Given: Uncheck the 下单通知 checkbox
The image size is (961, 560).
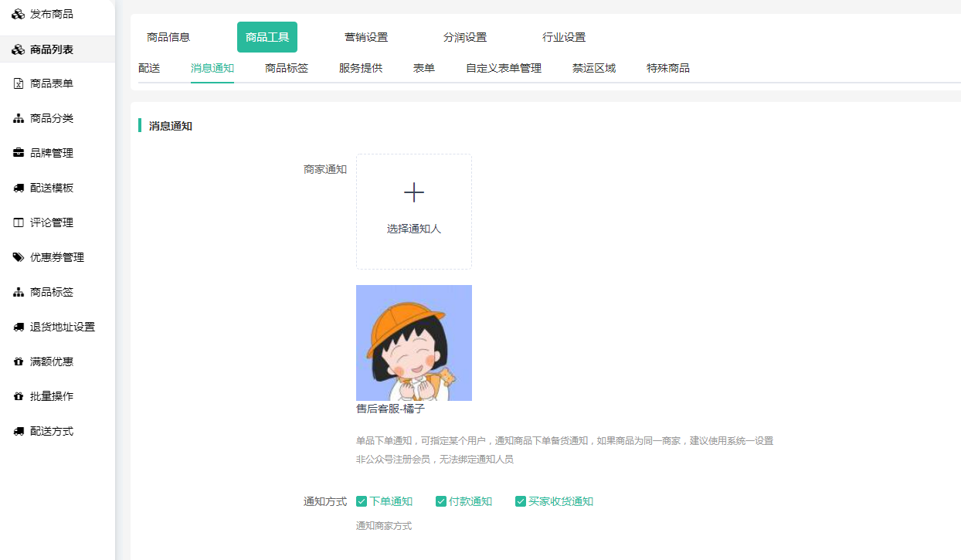Looking at the screenshot, I should click(x=362, y=501).
